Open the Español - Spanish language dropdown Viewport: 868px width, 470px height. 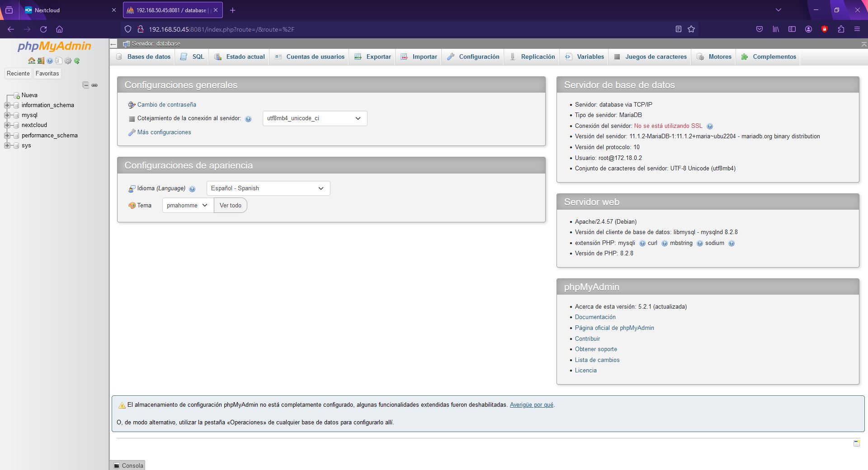pyautogui.click(x=268, y=188)
